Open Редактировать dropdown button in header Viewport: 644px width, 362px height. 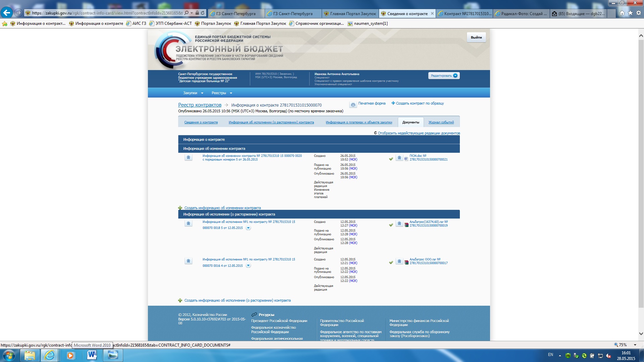[444, 76]
